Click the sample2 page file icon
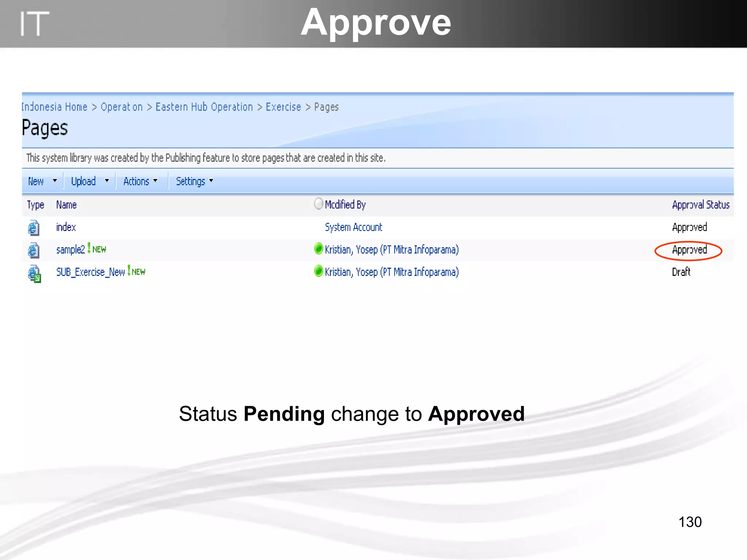The image size is (747, 560). coord(34,250)
